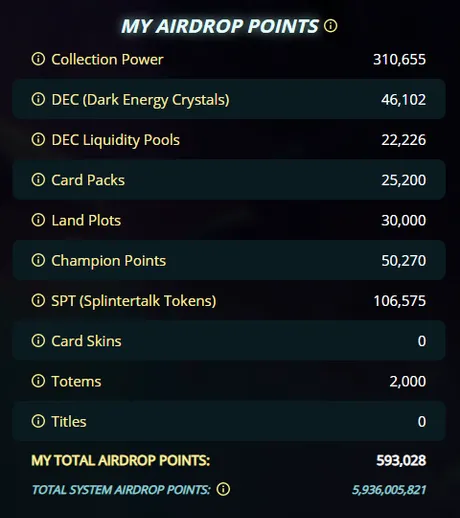Select the Champion Points value 50,270
The width and height of the screenshot is (460, 518).
404,261
